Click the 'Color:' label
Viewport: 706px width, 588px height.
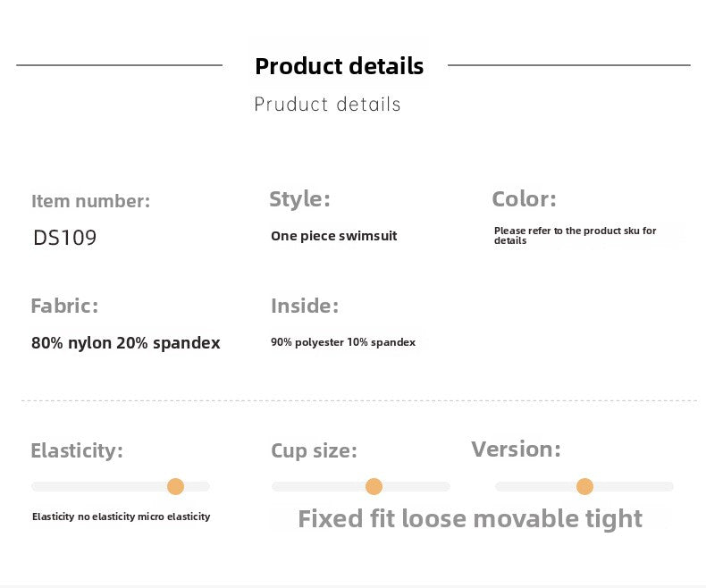coord(524,199)
